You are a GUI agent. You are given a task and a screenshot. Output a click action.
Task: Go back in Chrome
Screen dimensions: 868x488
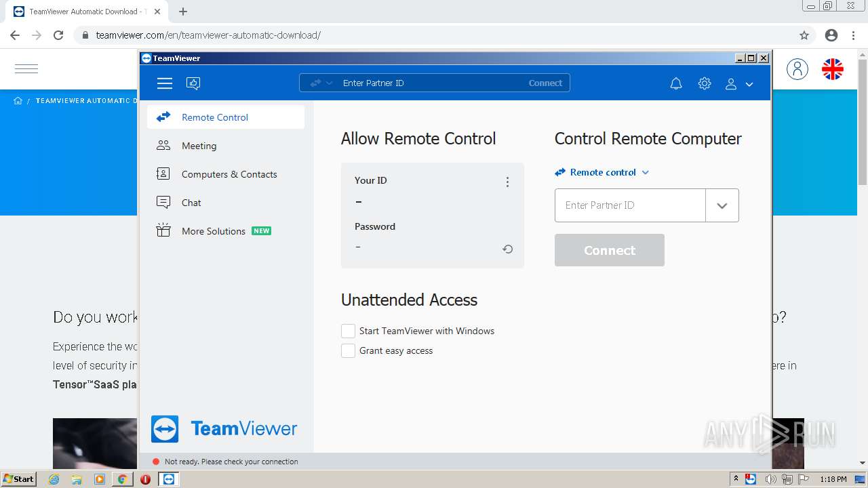pyautogui.click(x=15, y=35)
